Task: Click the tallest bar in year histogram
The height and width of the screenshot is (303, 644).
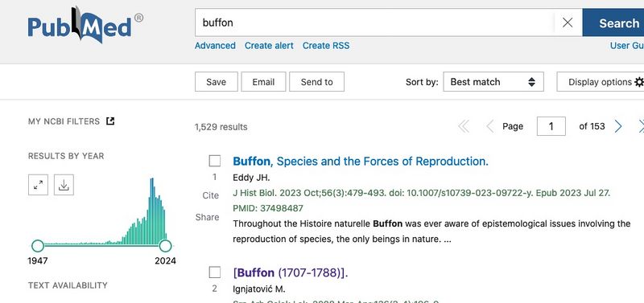Action: (152, 211)
